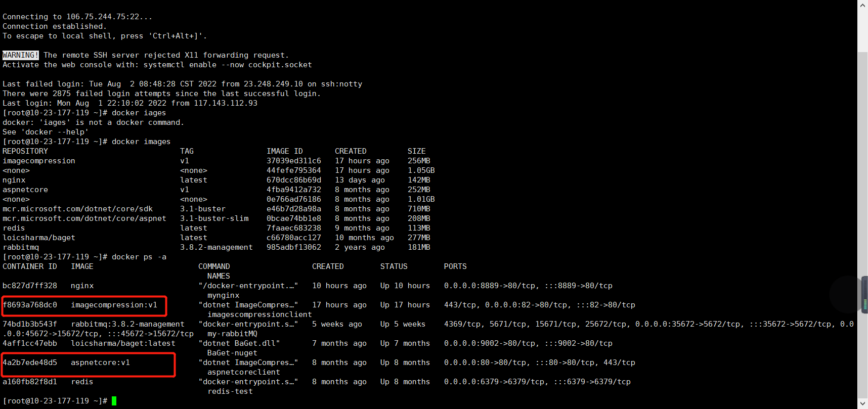Click image ID 37039ed311c6
Viewport: 868px width, 409px height.
tap(293, 161)
